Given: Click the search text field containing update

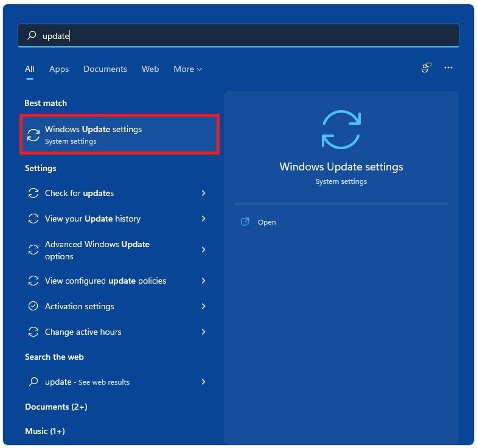Looking at the screenshot, I should (x=243, y=36).
